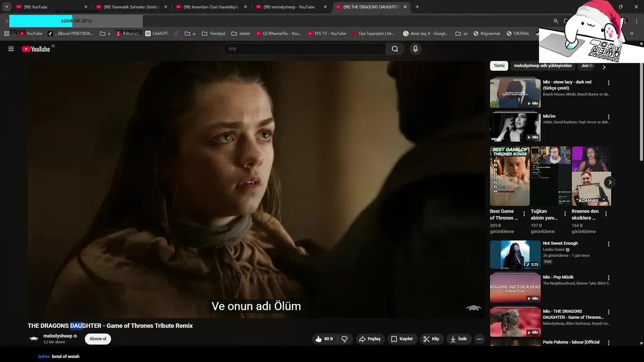The height and width of the screenshot is (362, 644).
Task: Open melodysheep channel avatar
Action: point(34,339)
